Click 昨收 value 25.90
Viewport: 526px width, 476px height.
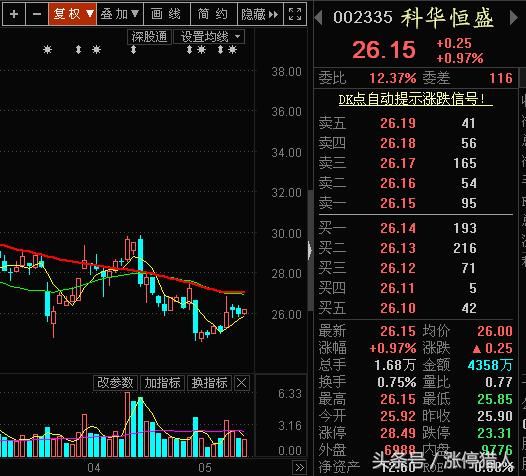495,416
